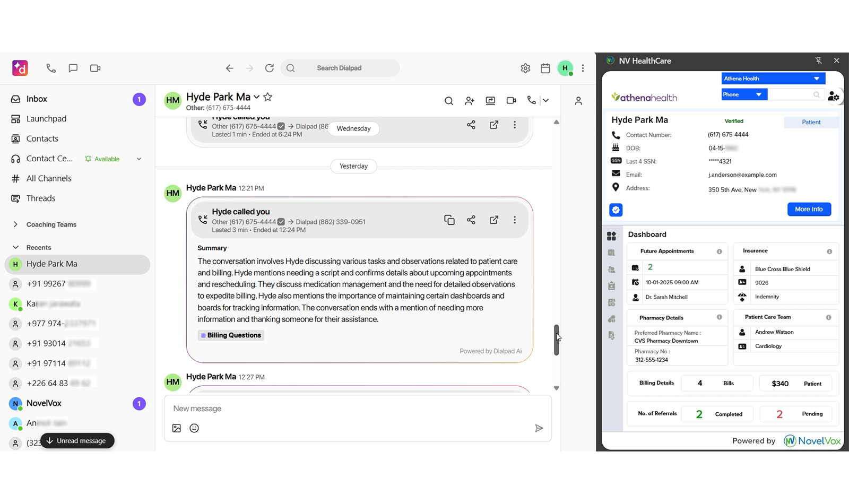This screenshot has width=849, height=504.
Task: Copy the Hyde called you summary
Action: [449, 220]
